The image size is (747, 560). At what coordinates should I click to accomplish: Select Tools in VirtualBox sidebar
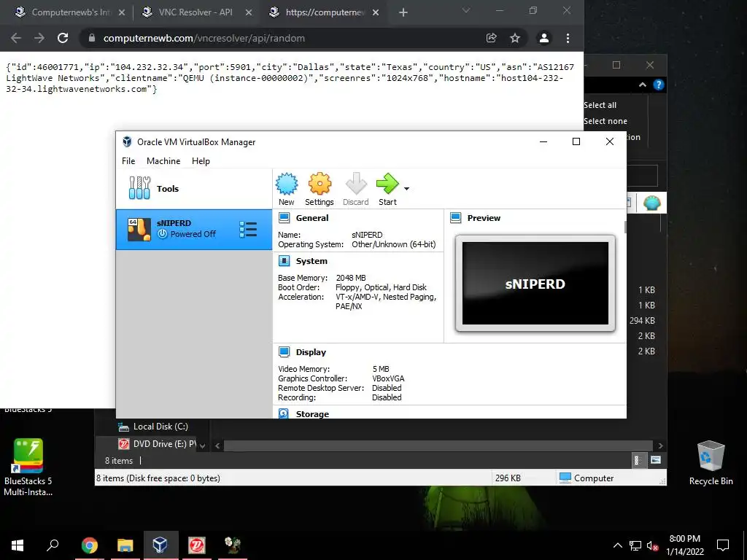pyautogui.click(x=194, y=189)
